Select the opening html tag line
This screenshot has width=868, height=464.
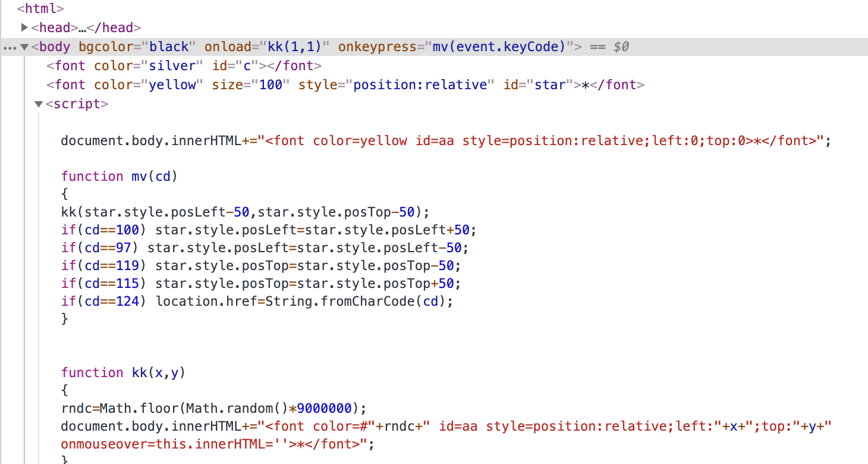click(x=40, y=9)
